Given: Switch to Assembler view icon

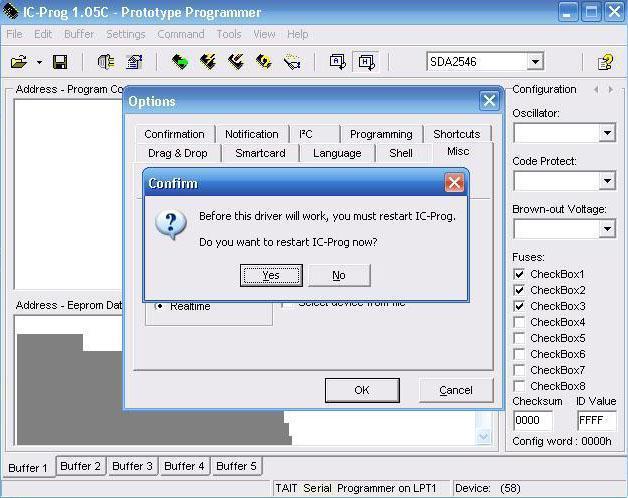Looking at the screenshot, I should (x=337, y=62).
